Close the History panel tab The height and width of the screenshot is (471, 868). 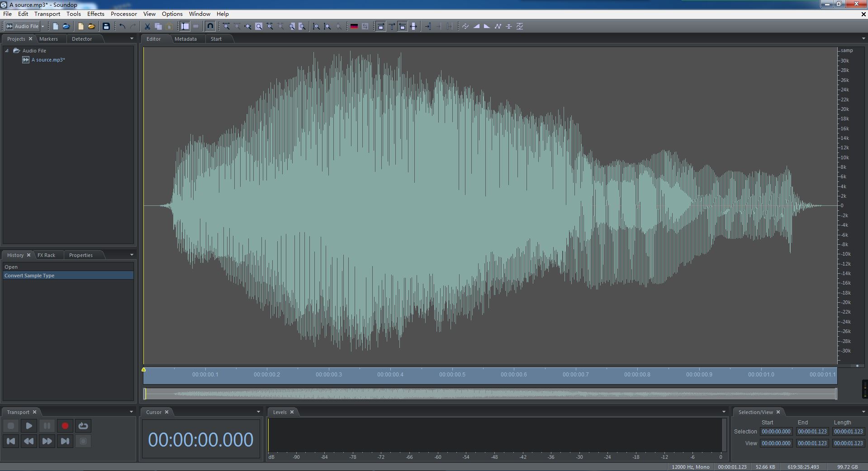tap(28, 255)
